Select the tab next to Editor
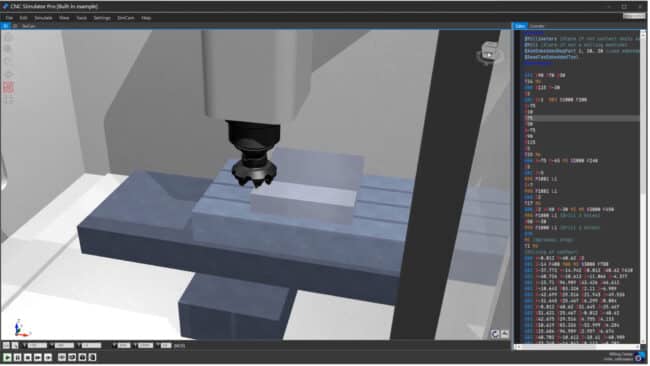This screenshot has width=650, height=366. 537,26
